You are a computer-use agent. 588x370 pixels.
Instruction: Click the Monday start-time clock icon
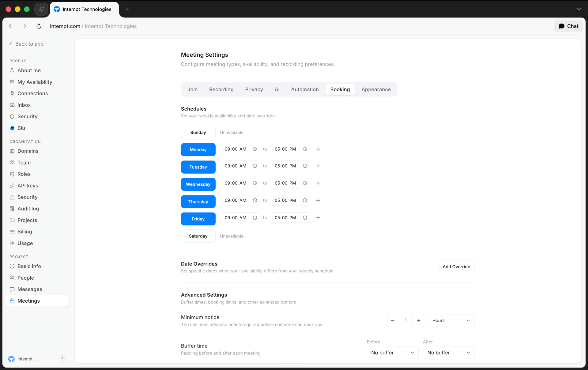click(255, 149)
